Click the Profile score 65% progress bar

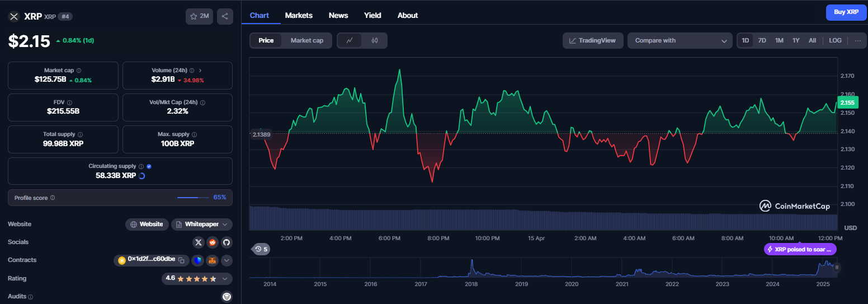tap(193, 198)
